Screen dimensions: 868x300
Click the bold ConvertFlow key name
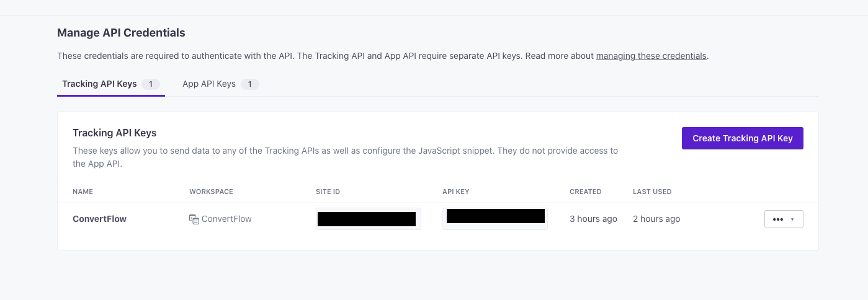pos(99,219)
